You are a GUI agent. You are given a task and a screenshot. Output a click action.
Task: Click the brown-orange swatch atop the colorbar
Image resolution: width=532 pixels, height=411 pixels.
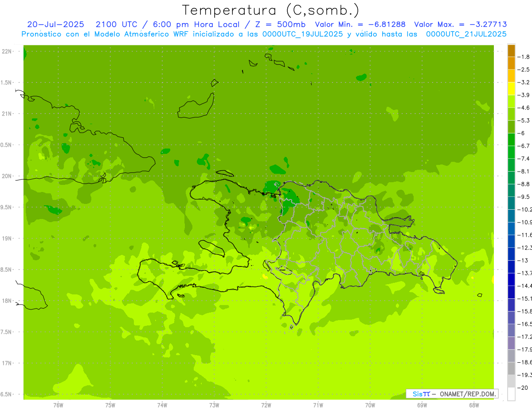click(x=511, y=51)
